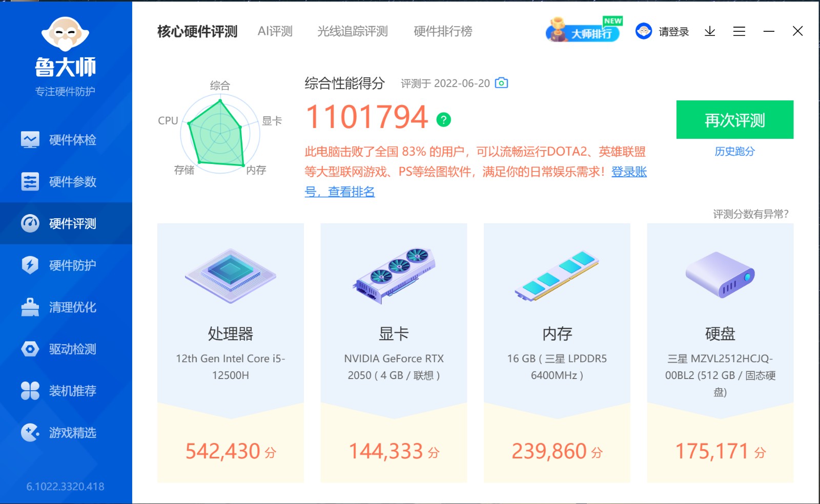Viewport: 820px width, 504px height.
Task: Open 清理优化 in the sidebar
Action: click(x=66, y=307)
